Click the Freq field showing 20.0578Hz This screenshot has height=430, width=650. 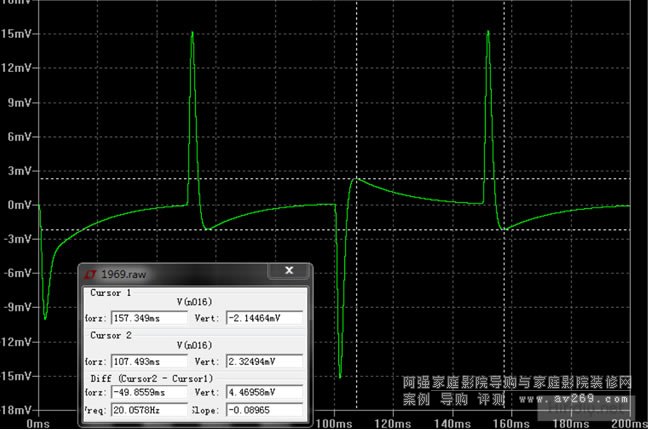[149, 410]
